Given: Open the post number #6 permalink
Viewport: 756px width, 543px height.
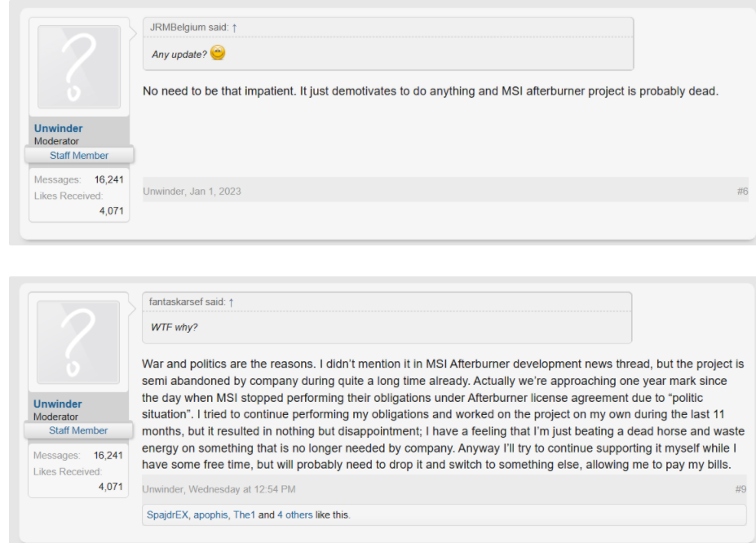Looking at the screenshot, I should [x=742, y=192].
